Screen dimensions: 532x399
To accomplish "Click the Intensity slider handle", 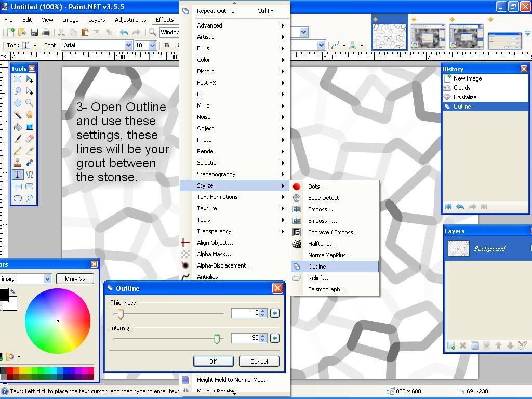I will tap(217, 339).
